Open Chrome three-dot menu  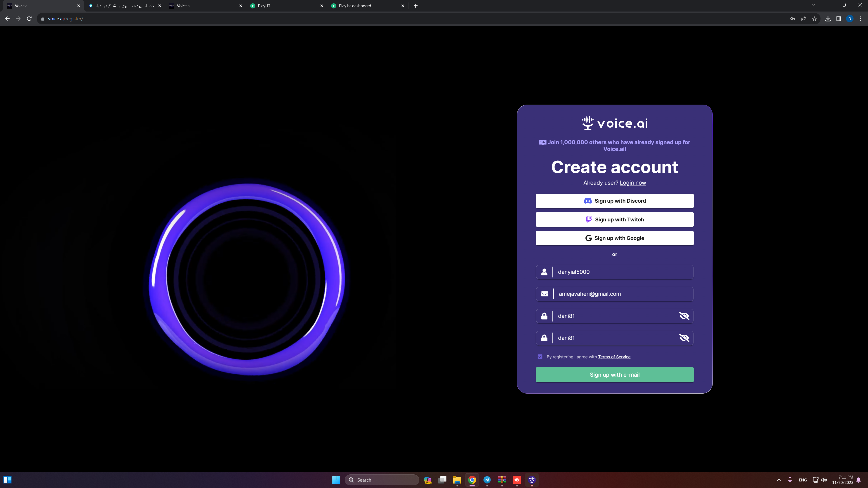(860, 19)
